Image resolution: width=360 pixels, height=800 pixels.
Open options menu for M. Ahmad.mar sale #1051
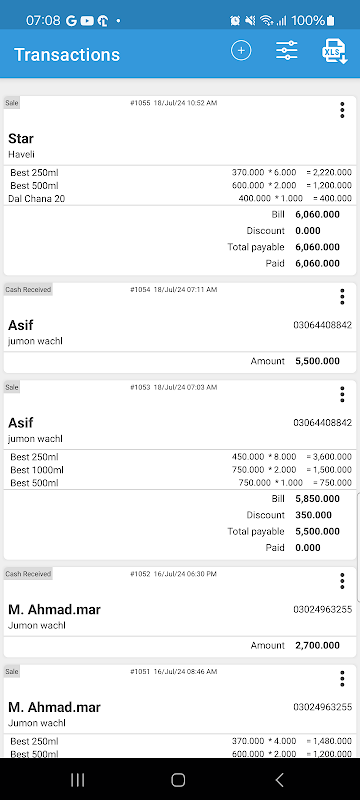(342, 679)
